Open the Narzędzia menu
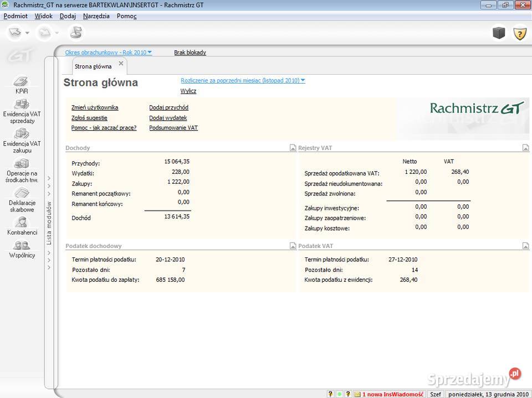This screenshot has width=532, height=398. [x=96, y=16]
